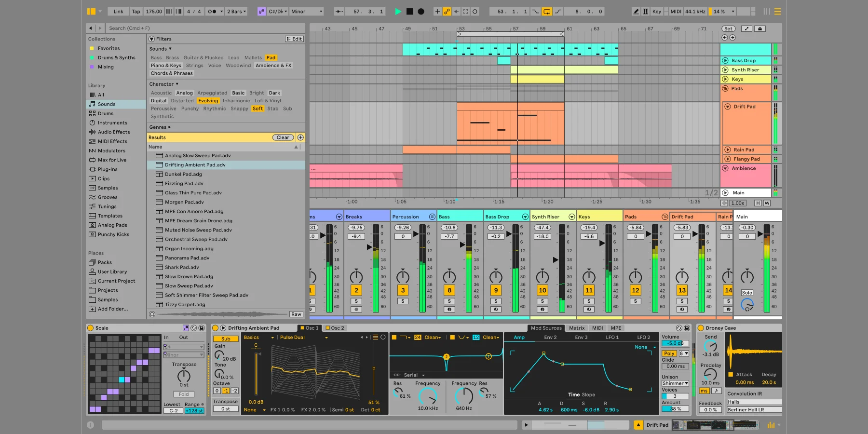
Task: Switch to the Osc 2 tab
Action: point(336,328)
